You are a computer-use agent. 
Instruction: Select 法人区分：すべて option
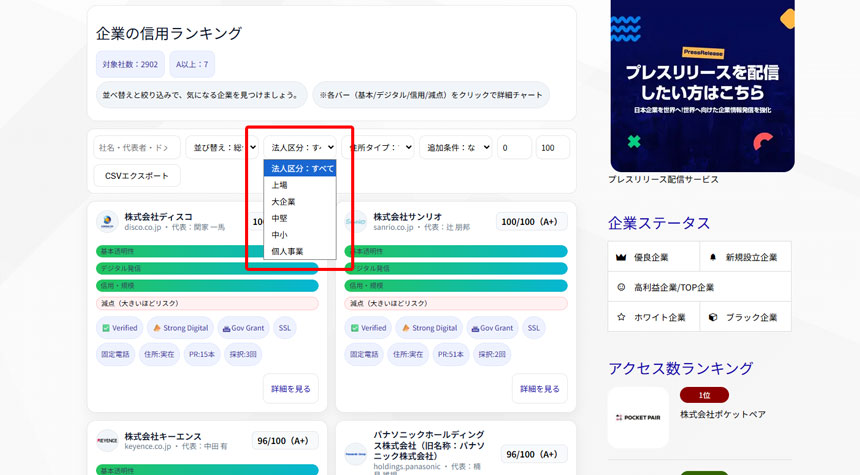click(300, 168)
